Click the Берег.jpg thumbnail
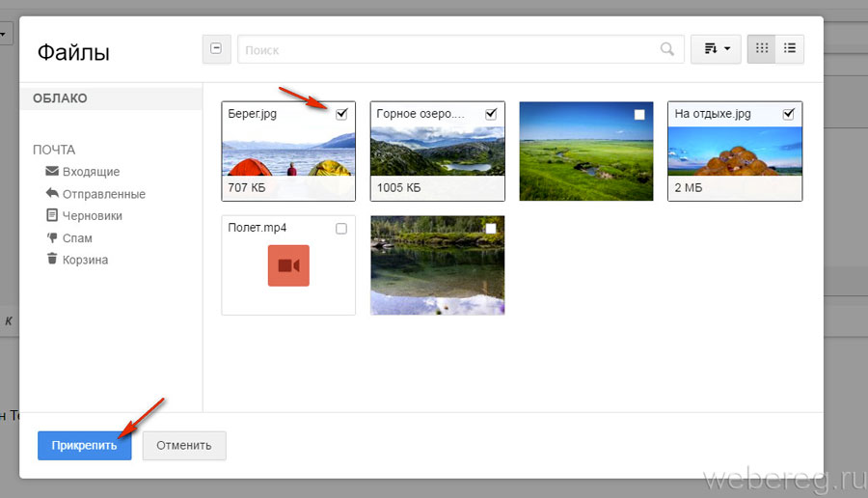Screen dimensions: 868x498 [x=288, y=152]
